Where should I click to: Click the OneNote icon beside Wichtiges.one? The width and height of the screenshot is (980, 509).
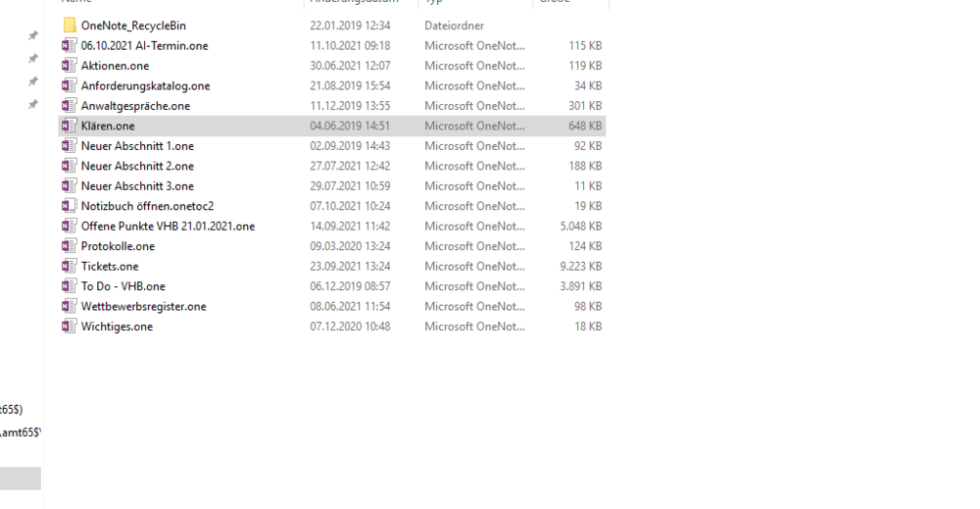pyautogui.click(x=69, y=327)
